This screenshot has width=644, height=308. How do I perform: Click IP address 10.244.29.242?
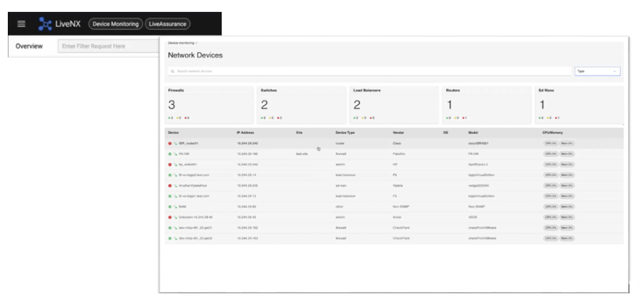click(247, 165)
